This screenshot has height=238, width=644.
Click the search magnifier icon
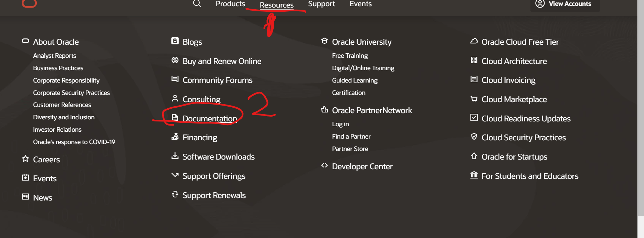197,4
